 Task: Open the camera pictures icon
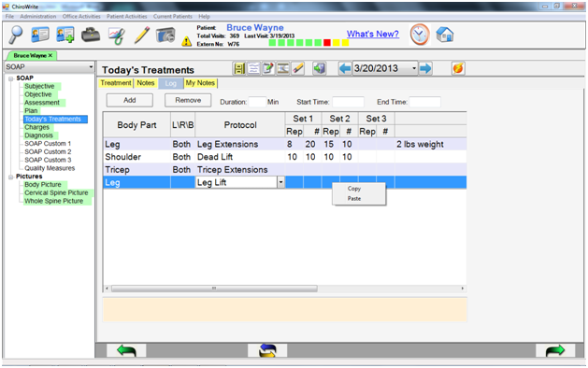click(165, 35)
